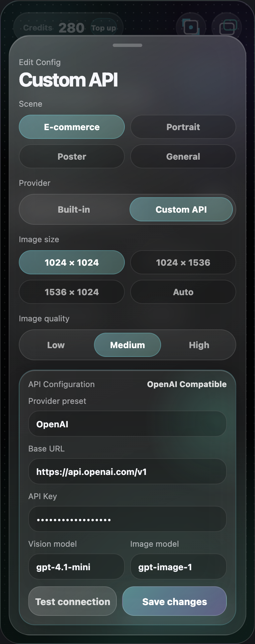Change the Image model field gpt-image-1
255x644 pixels.
pos(178,567)
